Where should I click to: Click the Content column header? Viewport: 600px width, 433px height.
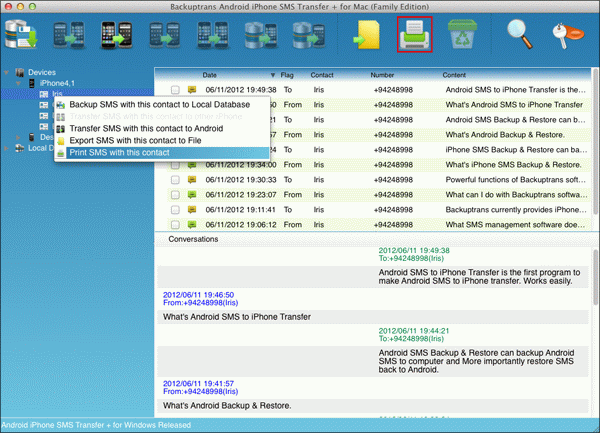(x=454, y=74)
